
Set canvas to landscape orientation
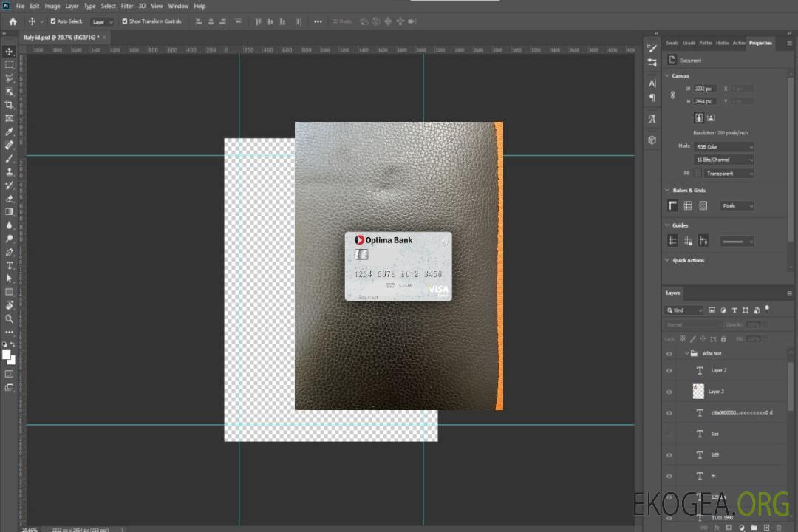[x=711, y=117]
